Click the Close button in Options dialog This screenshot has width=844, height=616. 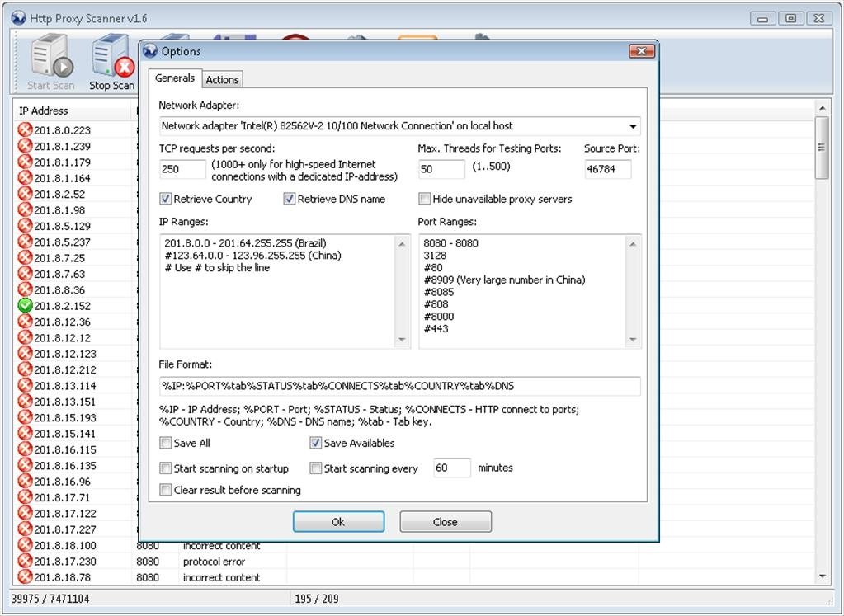(x=446, y=521)
